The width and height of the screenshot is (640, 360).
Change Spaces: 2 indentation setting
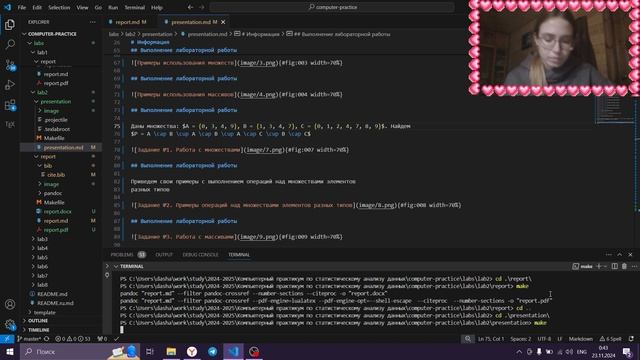point(521,339)
